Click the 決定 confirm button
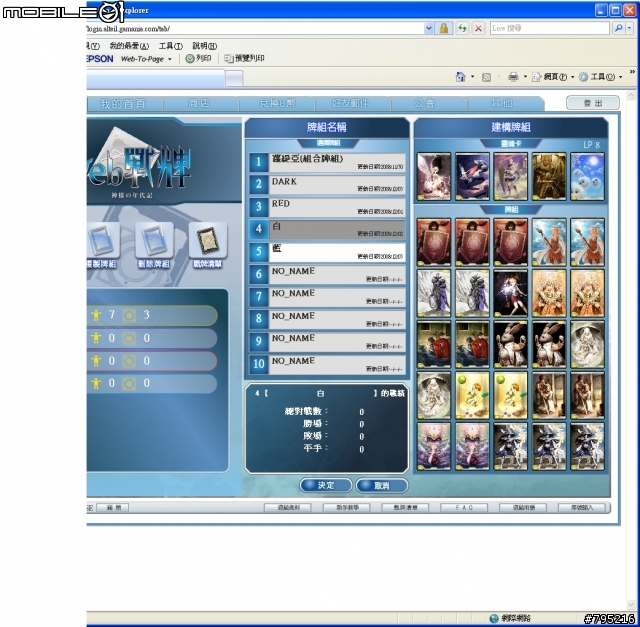Image resolution: width=640 pixels, height=627 pixels. click(x=326, y=485)
